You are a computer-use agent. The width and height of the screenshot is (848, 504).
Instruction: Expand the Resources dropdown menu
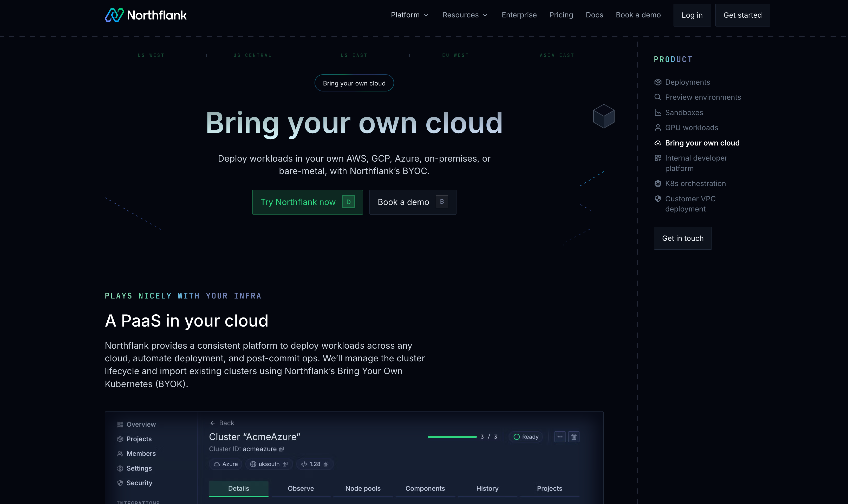click(x=465, y=15)
